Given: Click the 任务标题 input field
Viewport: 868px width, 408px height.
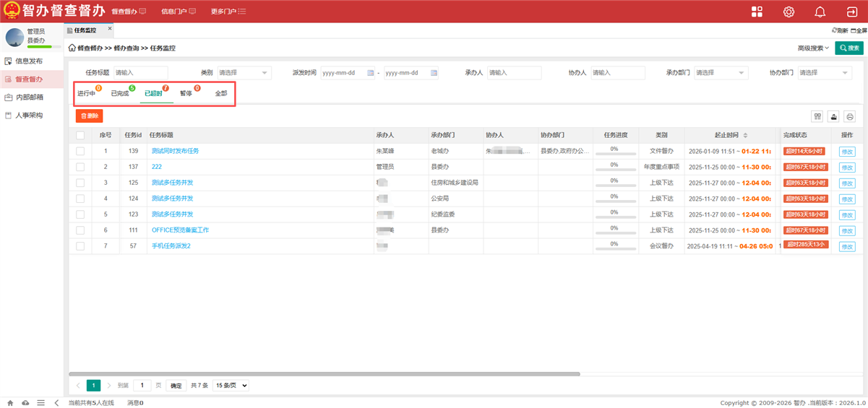Looking at the screenshot, I should (x=140, y=73).
